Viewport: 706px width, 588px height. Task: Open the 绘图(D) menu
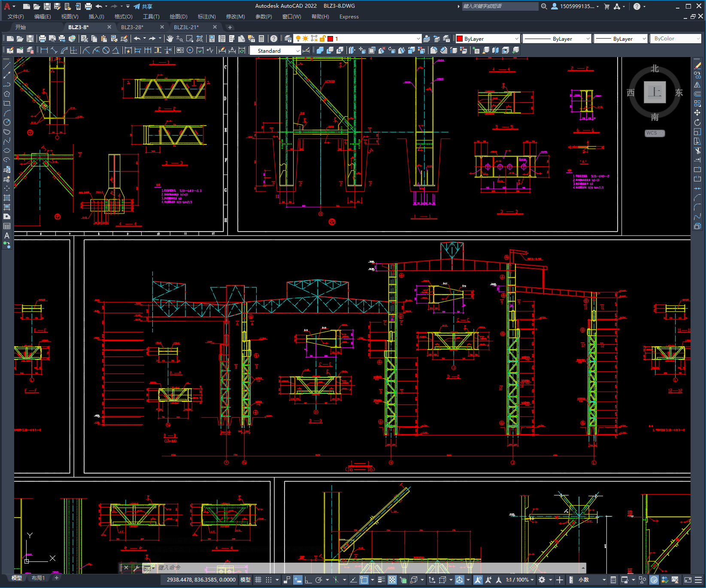[x=179, y=17]
